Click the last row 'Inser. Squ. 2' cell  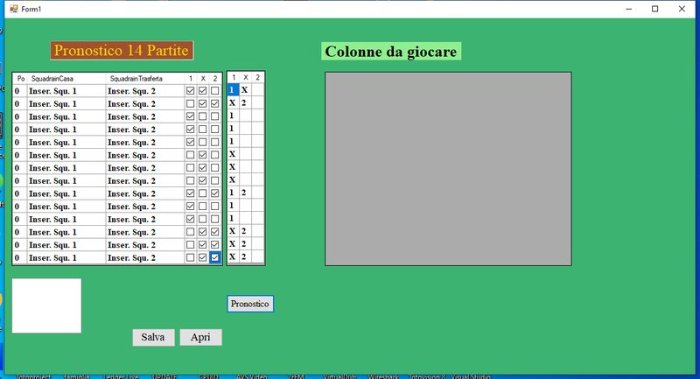pos(146,258)
